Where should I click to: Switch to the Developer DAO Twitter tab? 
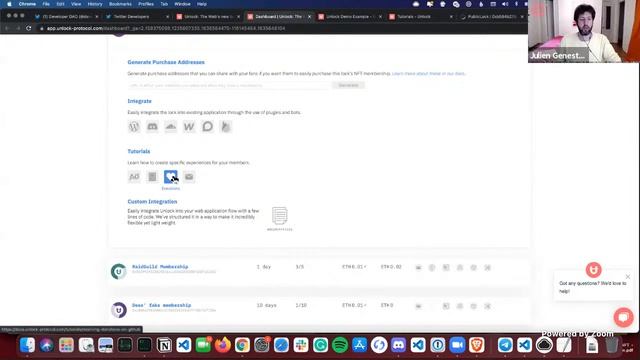pos(67,17)
